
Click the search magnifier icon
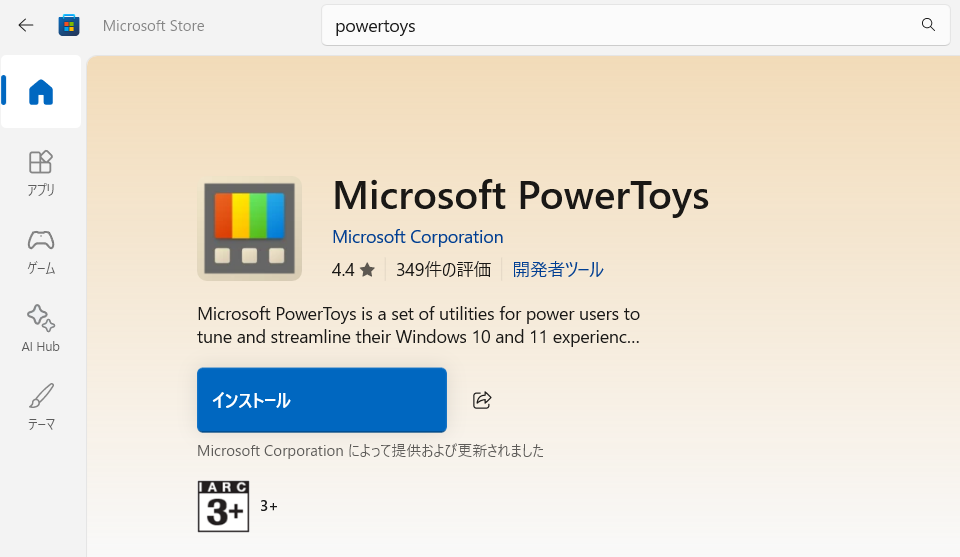pos(928,25)
